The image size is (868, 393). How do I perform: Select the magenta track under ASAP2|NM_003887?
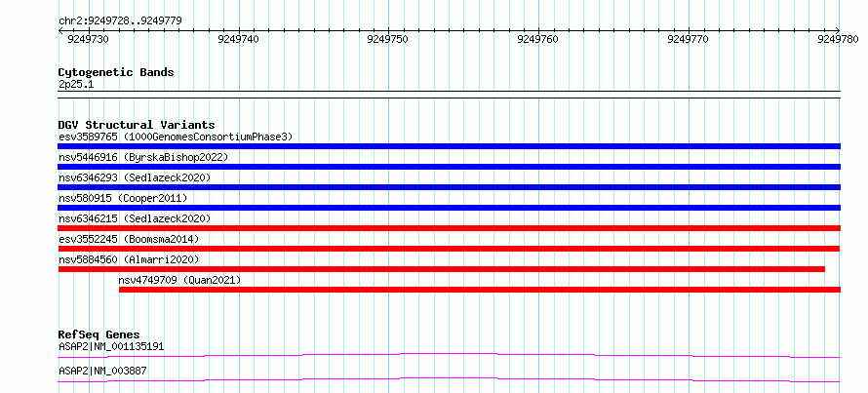449,379
